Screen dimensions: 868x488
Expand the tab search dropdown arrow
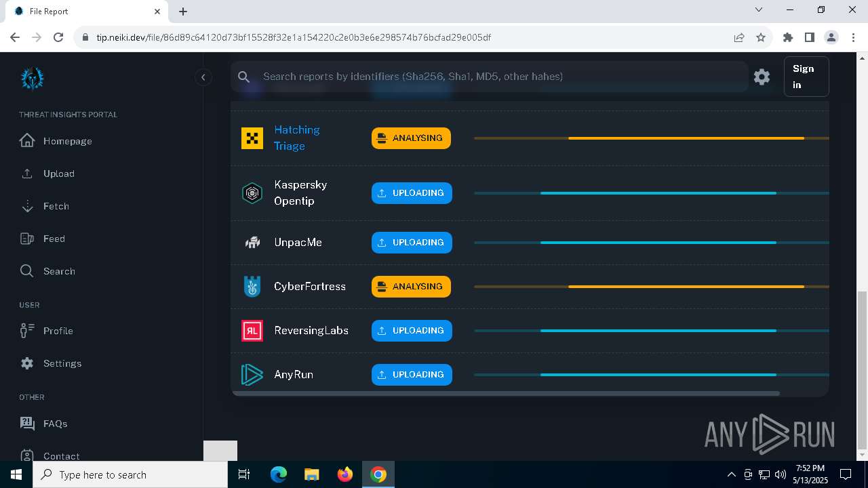pyautogui.click(x=759, y=10)
